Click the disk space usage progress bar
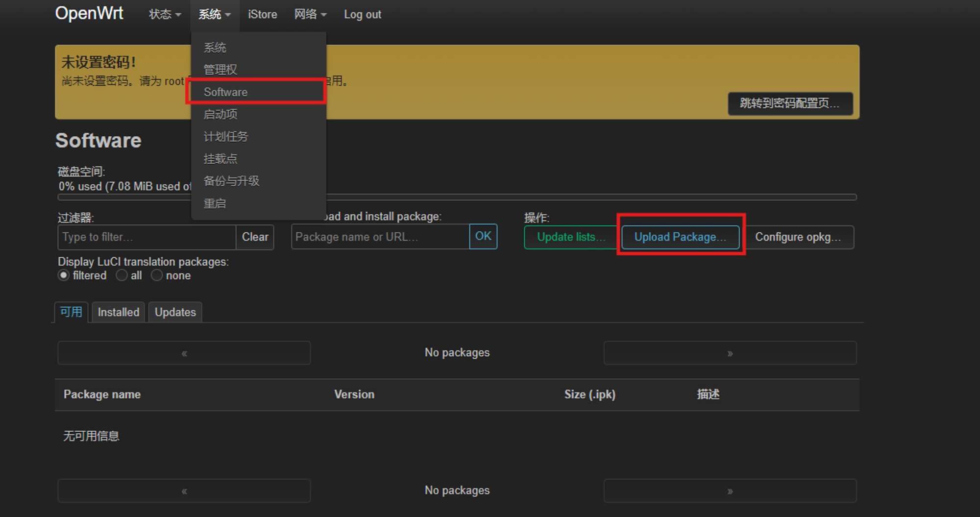The width and height of the screenshot is (980, 517). [x=457, y=197]
